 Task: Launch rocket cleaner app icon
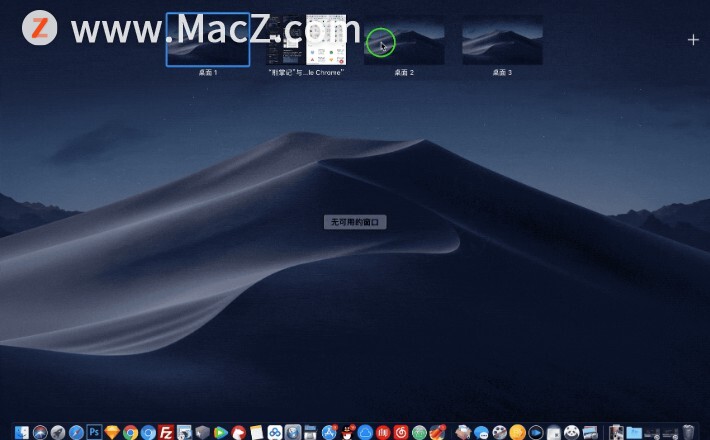click(x=437, y=432)
